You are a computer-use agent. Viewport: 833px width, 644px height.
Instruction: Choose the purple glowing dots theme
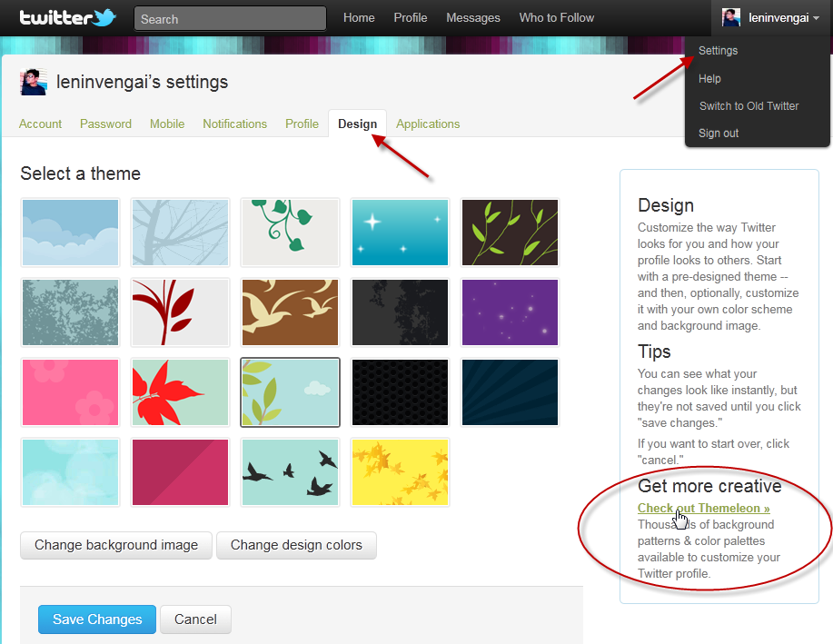510,312
